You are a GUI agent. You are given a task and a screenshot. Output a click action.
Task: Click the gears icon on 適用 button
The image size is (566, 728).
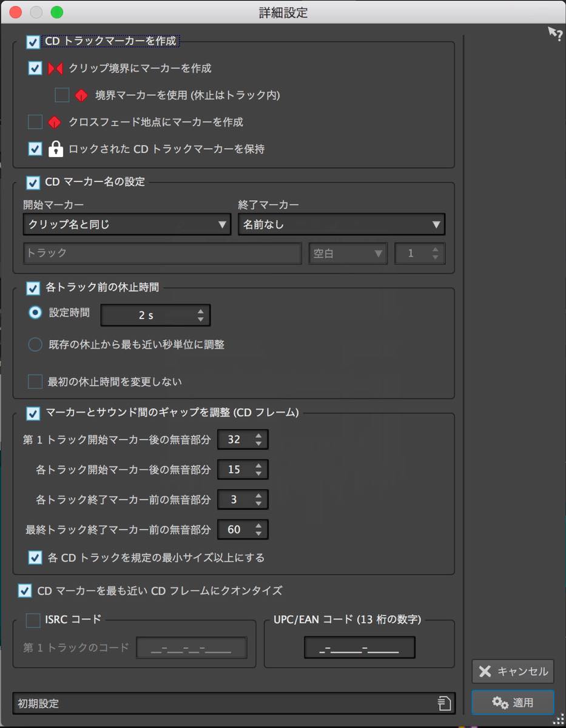coord(500,703)
